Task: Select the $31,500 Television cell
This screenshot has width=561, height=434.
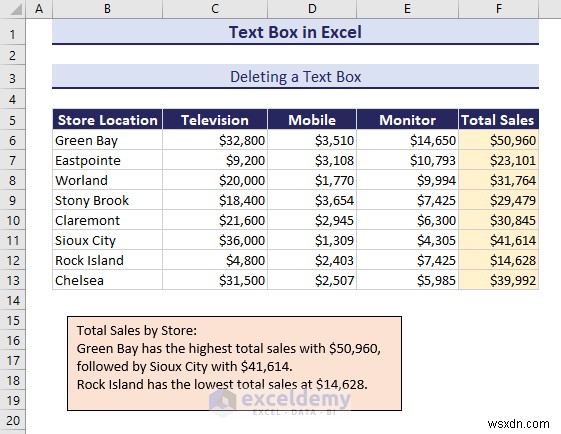Action: [215, 280]
